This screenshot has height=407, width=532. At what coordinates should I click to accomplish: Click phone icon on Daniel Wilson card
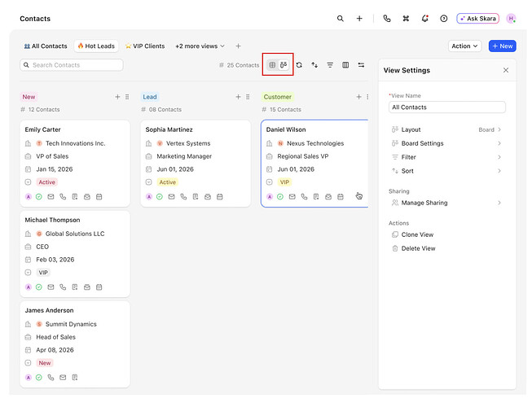pos(304,196)
